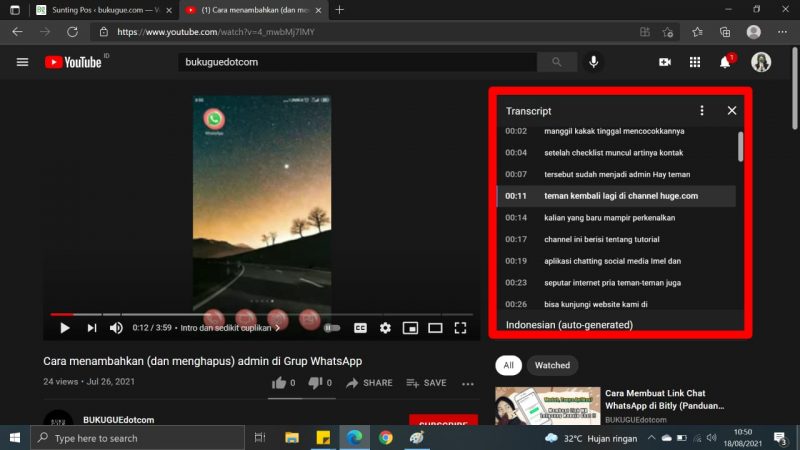Reload the page
Image resolution: width=800 pixels, height=450 pixels.
pos(72,32)
